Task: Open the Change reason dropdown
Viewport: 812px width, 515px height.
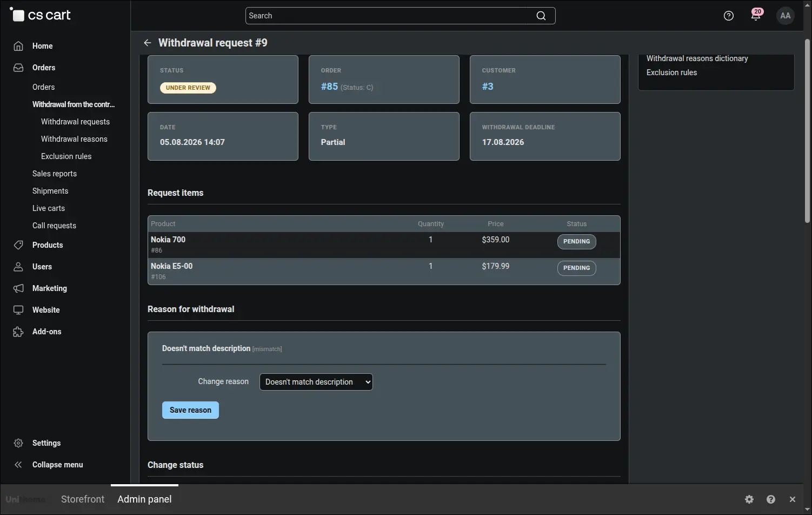Action: tap(316, 382)
